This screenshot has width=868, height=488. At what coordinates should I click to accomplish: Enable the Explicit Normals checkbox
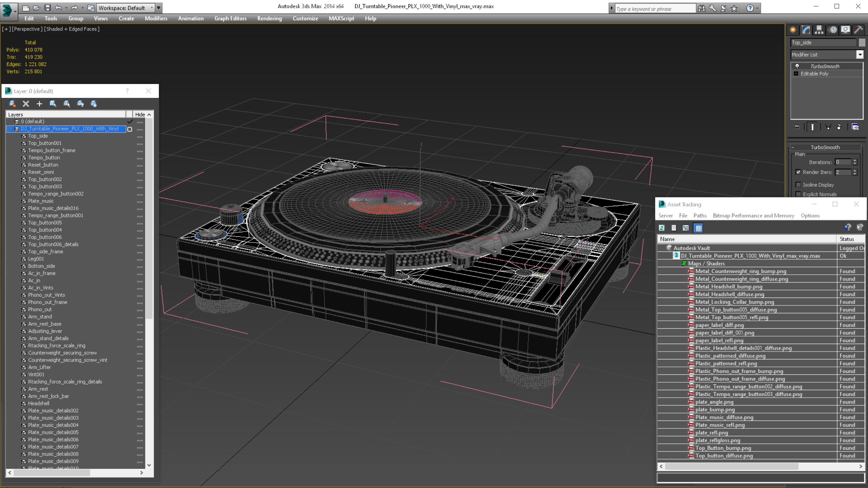pyautogui.click(x=798, y=194)
